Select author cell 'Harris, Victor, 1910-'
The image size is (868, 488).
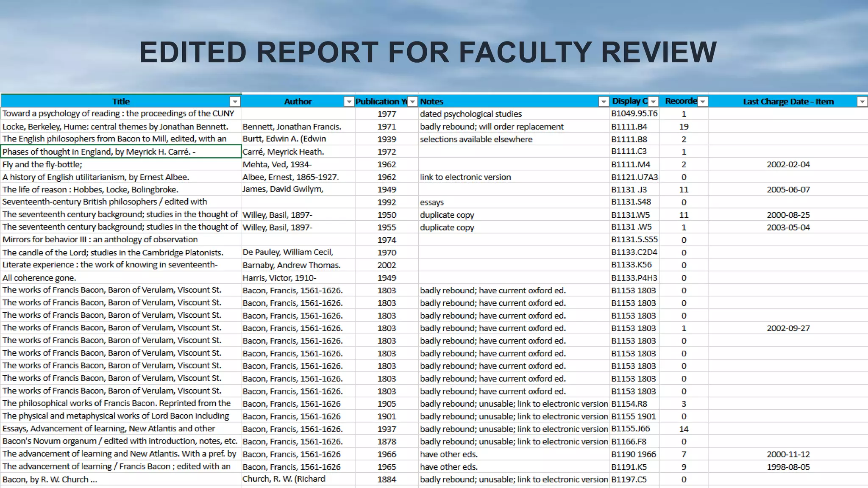coord(298,278)
